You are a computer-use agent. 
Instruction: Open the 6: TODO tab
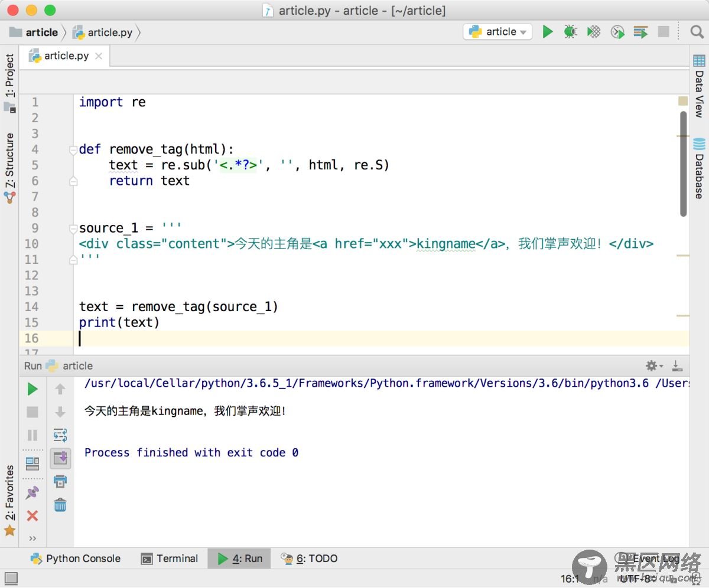tap(309, 558)
